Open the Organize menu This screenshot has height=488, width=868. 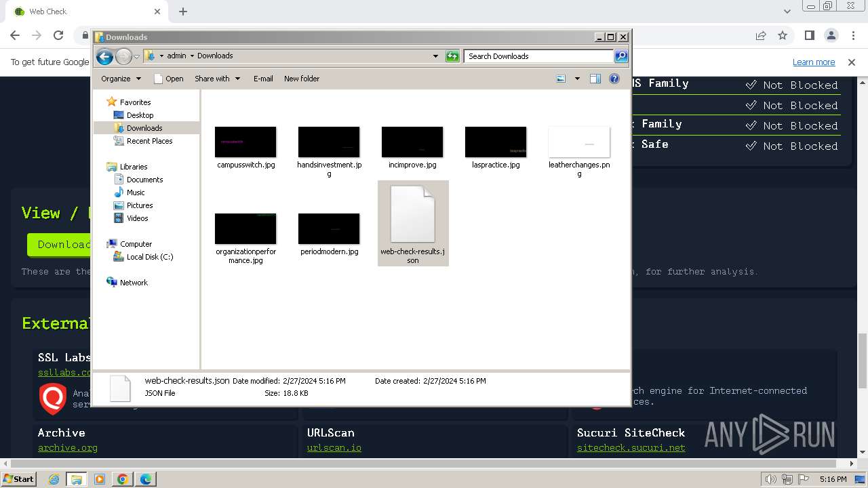pos(121,79)
